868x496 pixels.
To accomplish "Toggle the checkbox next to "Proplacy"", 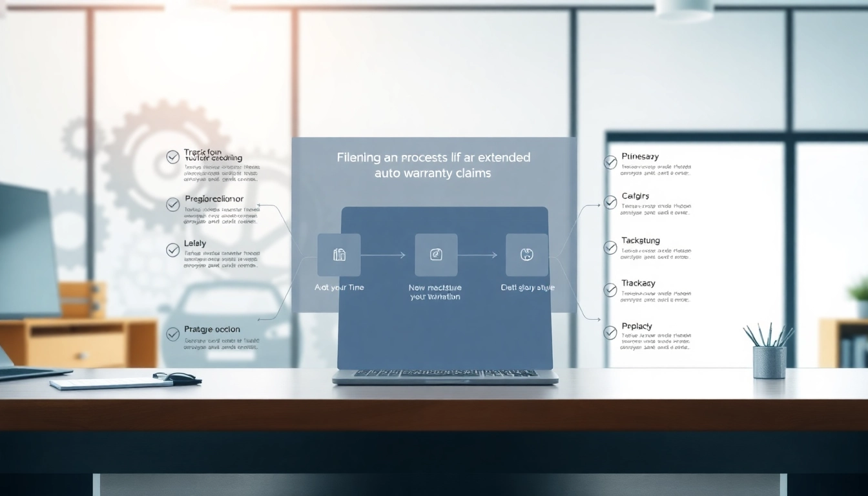I will pyautogui.click(x=610, y=333).
